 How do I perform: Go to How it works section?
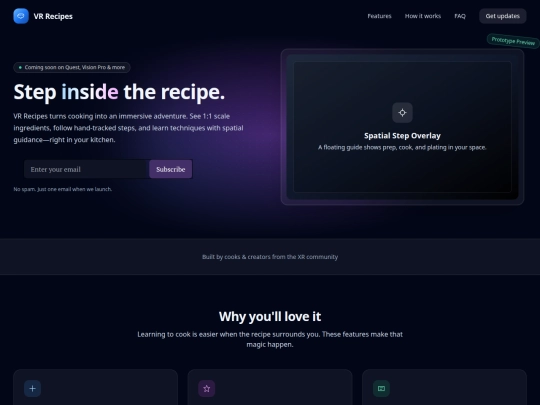point(423,16)
